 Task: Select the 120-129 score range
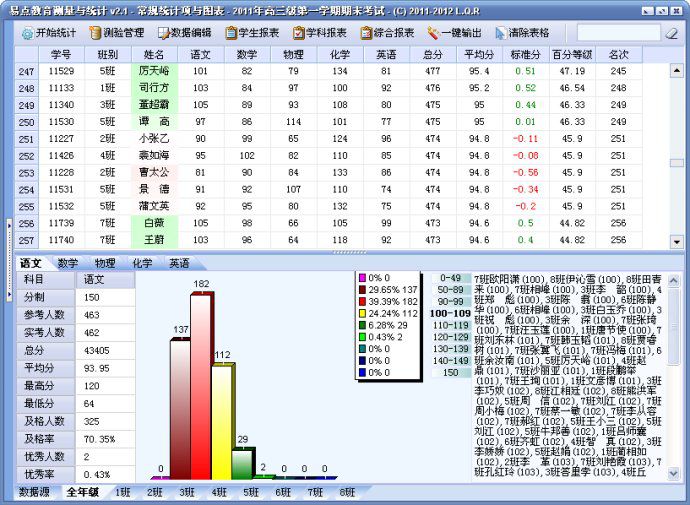[x=451, y=337]
